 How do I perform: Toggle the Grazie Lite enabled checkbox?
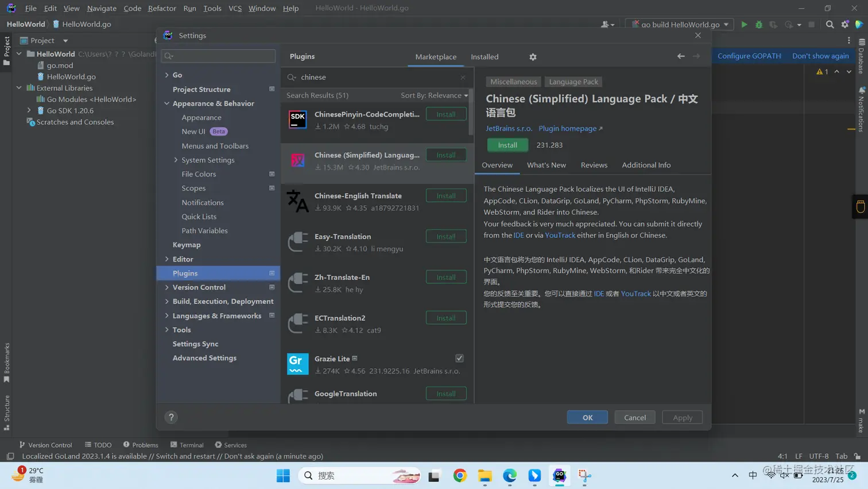(459, 359)
